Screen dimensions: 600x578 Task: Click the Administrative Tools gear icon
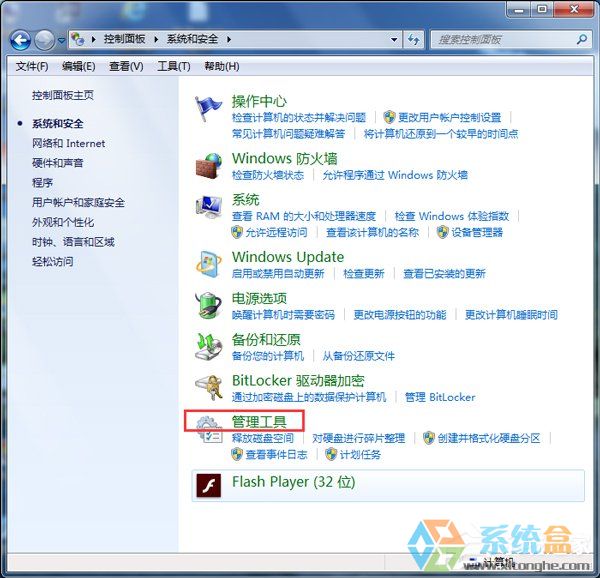pyautogui.click(x=209, y=429)
